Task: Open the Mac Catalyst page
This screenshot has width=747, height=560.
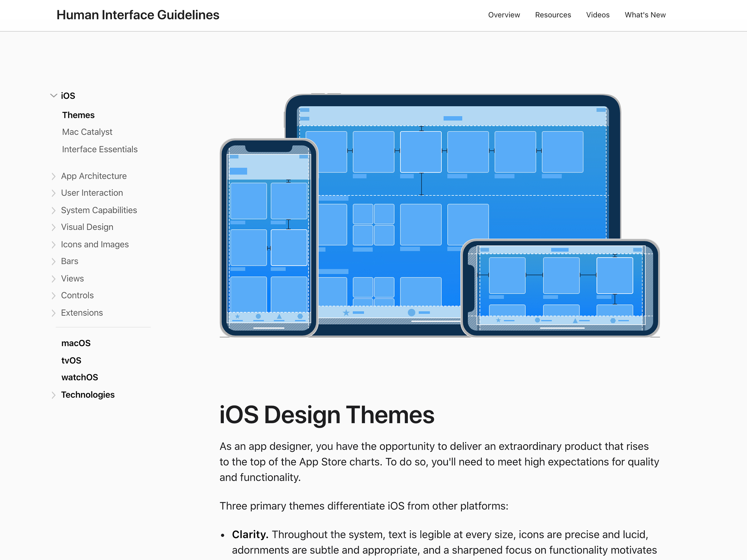Action: (87, 132)
